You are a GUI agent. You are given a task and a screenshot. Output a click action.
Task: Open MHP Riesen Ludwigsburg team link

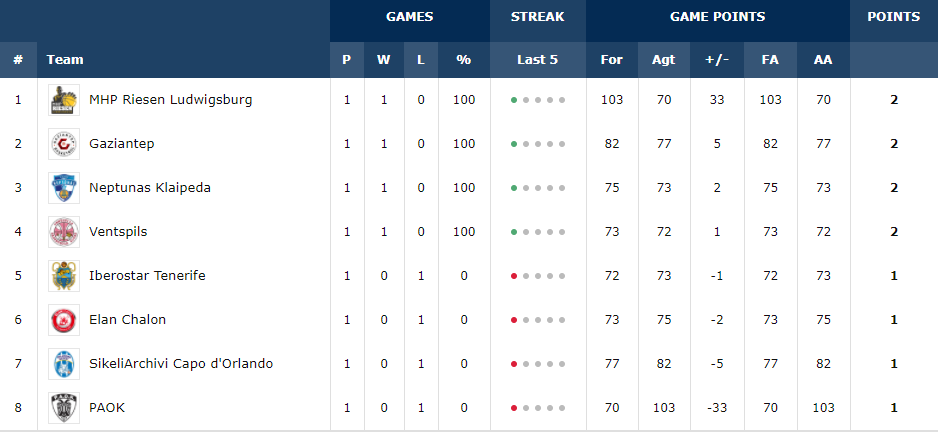170,100
